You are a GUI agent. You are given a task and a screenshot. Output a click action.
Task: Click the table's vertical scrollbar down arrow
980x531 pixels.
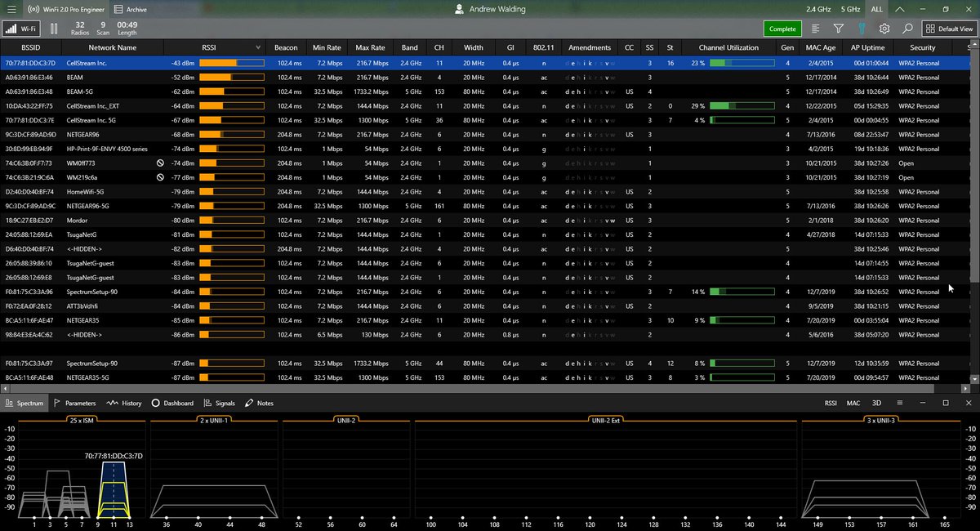coord(974,378)
